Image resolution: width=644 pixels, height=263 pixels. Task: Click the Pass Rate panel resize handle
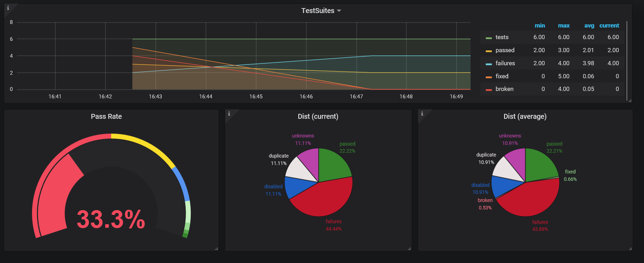[x=216, y=249]
